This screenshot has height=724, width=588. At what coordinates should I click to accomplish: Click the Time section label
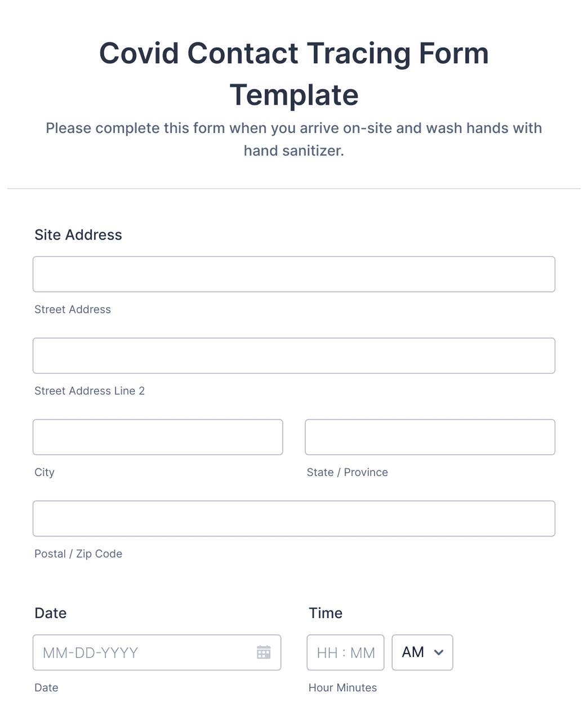[326, 613]
